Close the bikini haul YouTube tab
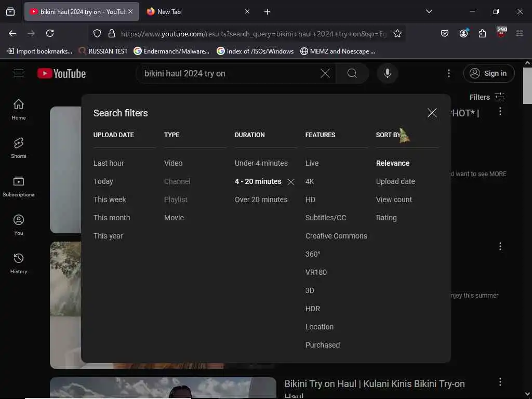The height and width of the screenshot is (399, 532). point(130,11)
